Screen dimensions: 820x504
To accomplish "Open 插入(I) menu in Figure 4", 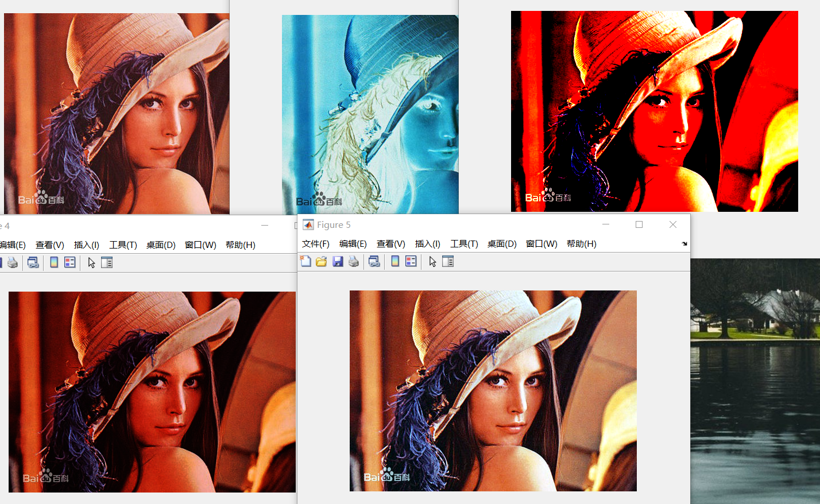I will [x=87, y=245].
